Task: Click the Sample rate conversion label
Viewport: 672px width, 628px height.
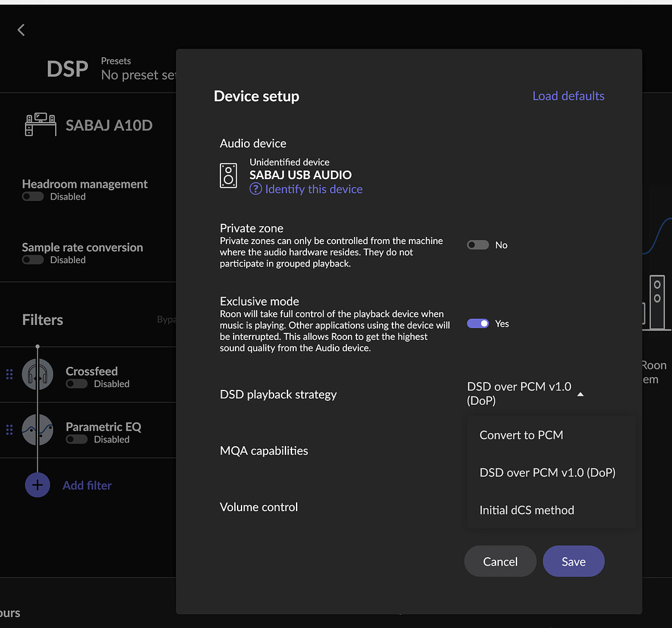Action: coord(82,247)
